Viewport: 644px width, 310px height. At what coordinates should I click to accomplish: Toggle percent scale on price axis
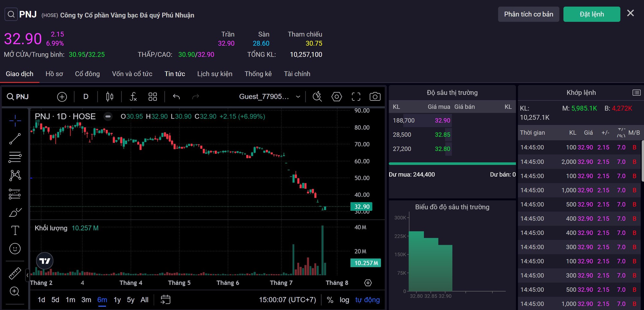pyautogui.click(x=330, y=300)
